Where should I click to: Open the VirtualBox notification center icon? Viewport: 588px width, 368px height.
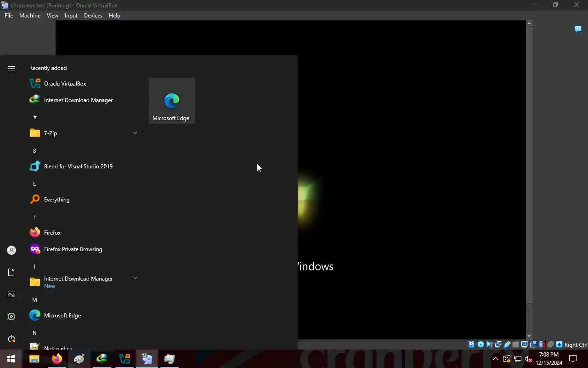[578, 29]
